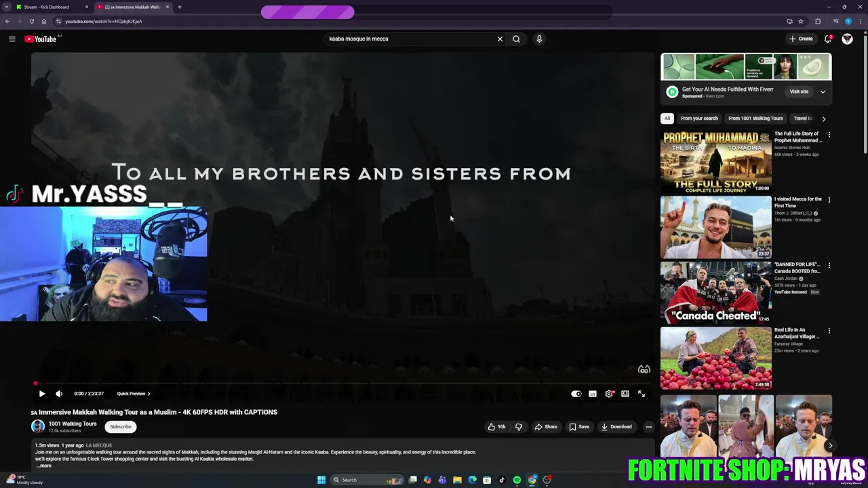Start voice search with microphone icon
Screen dimensions: 868x488
[x=539, y=39]
